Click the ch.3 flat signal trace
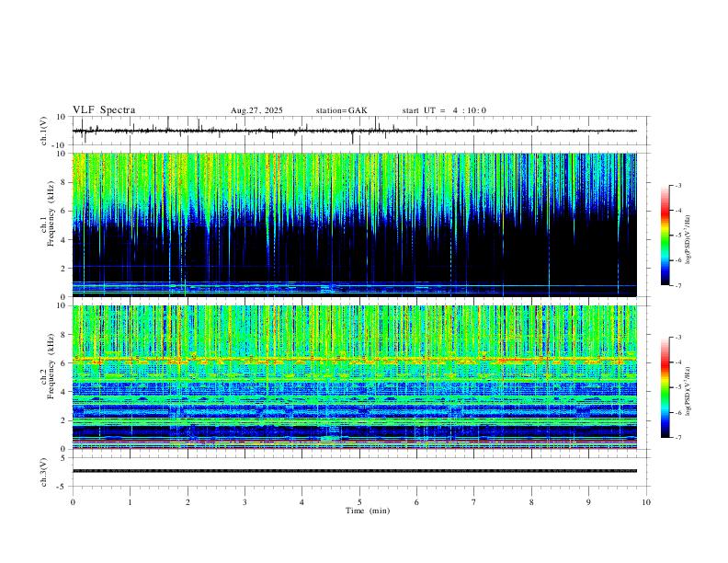 click(355, 471)
